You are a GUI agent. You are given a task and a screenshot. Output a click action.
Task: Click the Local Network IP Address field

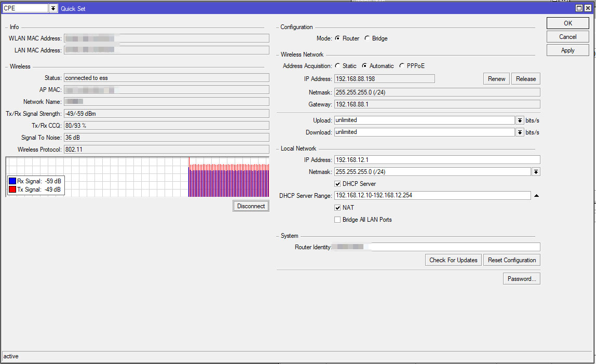click(x=437, y=160)
